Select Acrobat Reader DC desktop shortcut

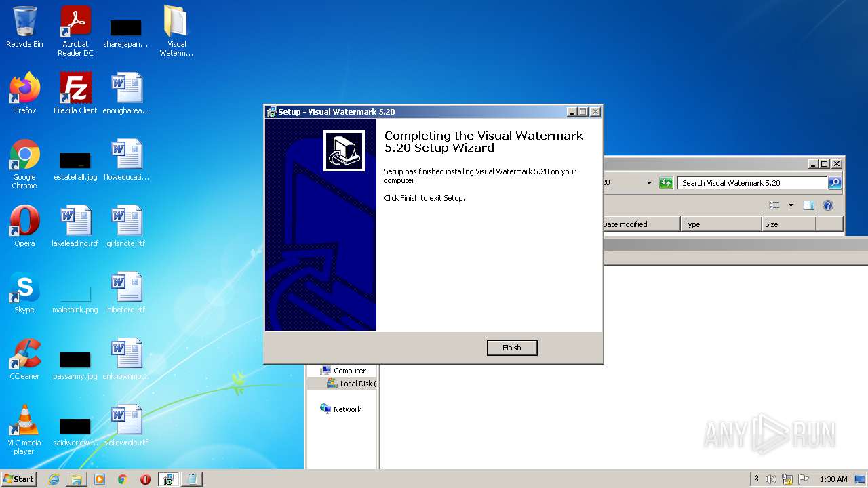coord(75,31)
